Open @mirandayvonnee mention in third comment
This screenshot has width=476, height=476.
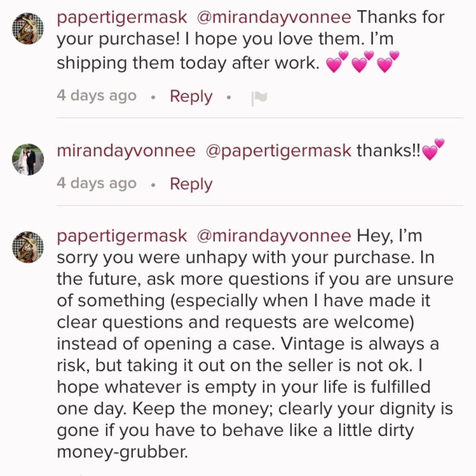[274, 236]
